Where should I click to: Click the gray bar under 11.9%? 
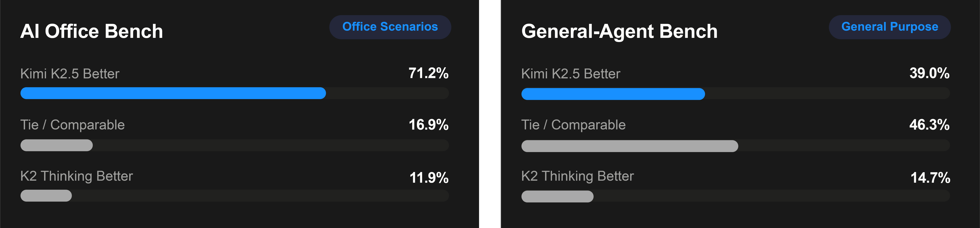pos(46,196)
